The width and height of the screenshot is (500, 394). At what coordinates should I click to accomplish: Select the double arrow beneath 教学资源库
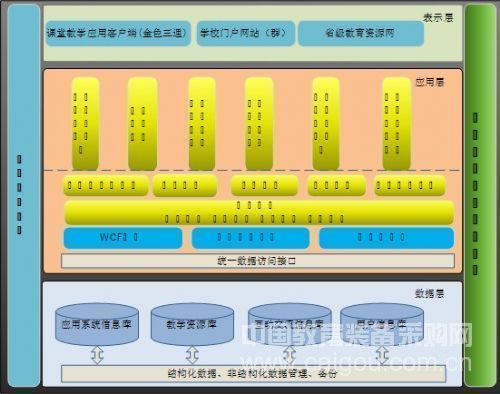click(x=192, y=355)
